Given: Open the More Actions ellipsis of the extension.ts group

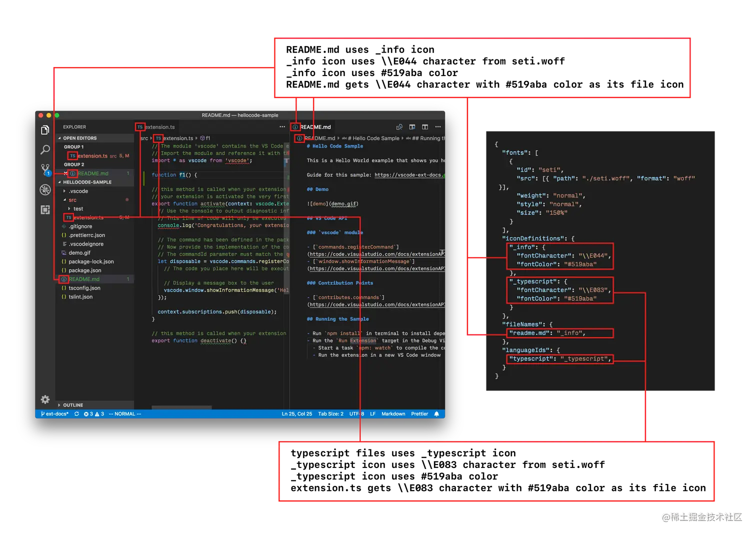Looking at the screenshot, I should pos(282,127).
